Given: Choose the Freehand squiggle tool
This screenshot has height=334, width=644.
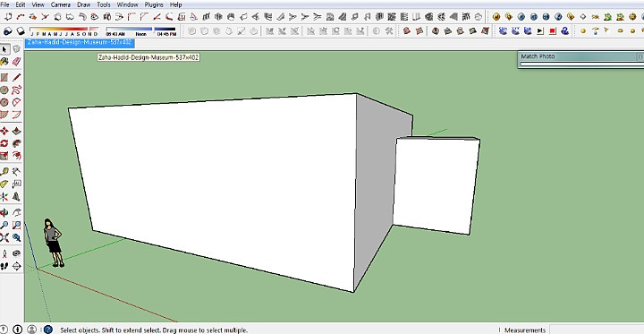Looking at the screenshot, I should (x=16, y=90).
